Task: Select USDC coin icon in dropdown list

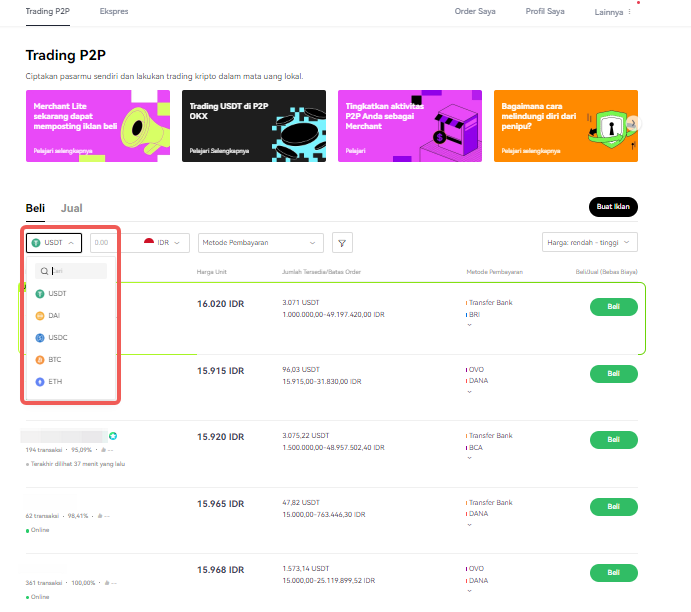Action: click(x=40, y=338)
